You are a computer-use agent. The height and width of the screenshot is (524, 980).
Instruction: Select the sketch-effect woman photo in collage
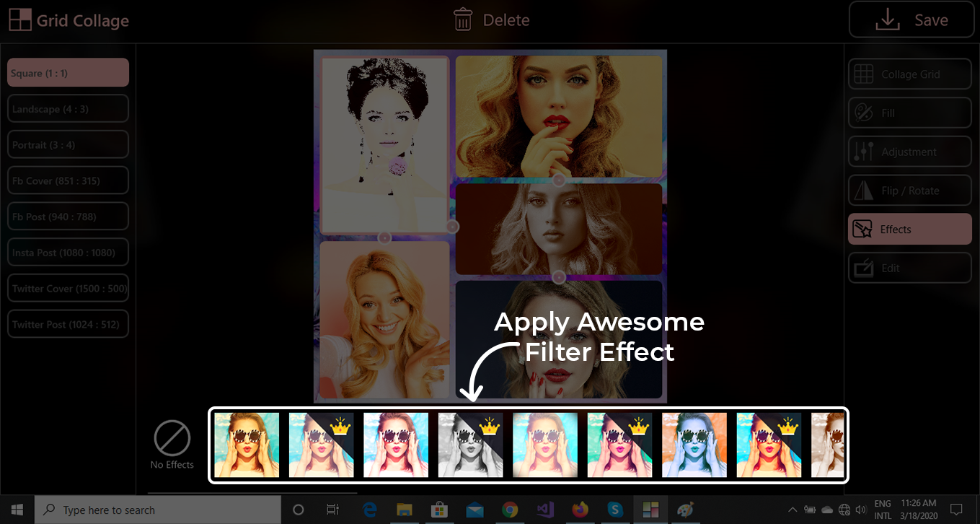click(384, 145)
